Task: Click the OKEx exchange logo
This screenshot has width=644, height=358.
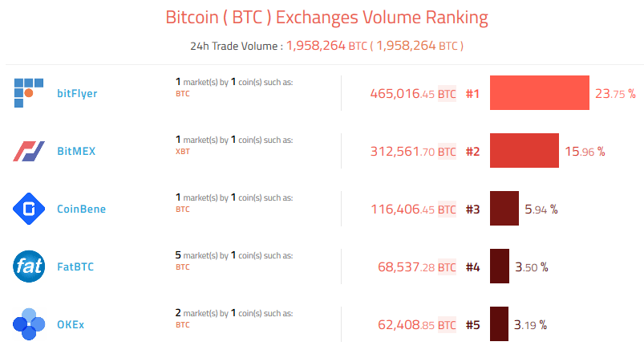Action: pos(27,324)
